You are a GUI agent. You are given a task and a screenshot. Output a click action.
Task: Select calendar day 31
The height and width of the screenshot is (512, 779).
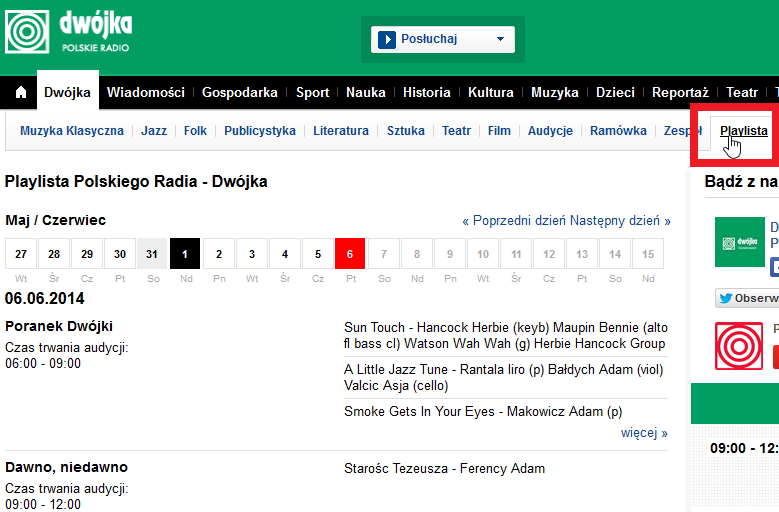click(153, 254)
